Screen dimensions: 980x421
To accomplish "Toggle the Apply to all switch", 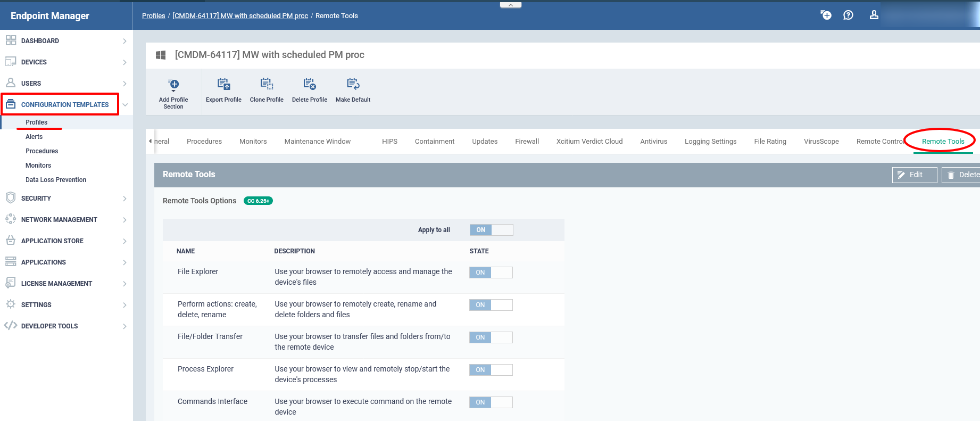I will tap(492, 230).
